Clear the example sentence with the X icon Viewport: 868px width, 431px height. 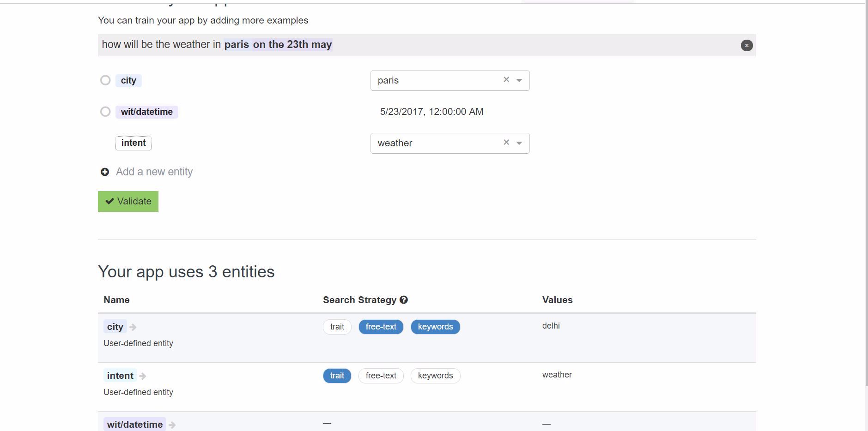click(747, 45)
